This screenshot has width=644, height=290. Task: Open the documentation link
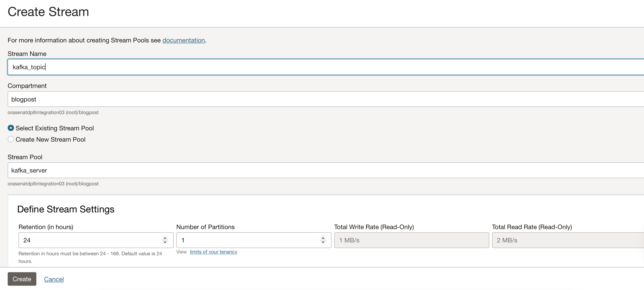(x=184, y=40)
